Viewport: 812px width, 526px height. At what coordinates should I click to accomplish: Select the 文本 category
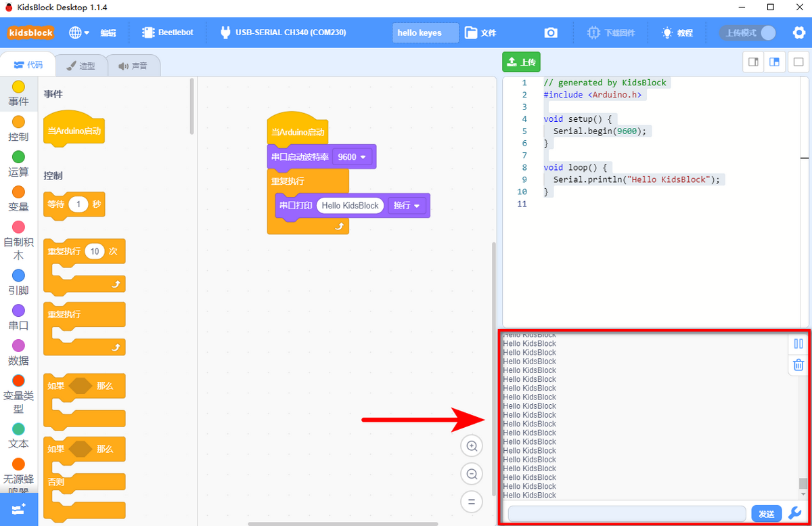click(x=19, y=437)
